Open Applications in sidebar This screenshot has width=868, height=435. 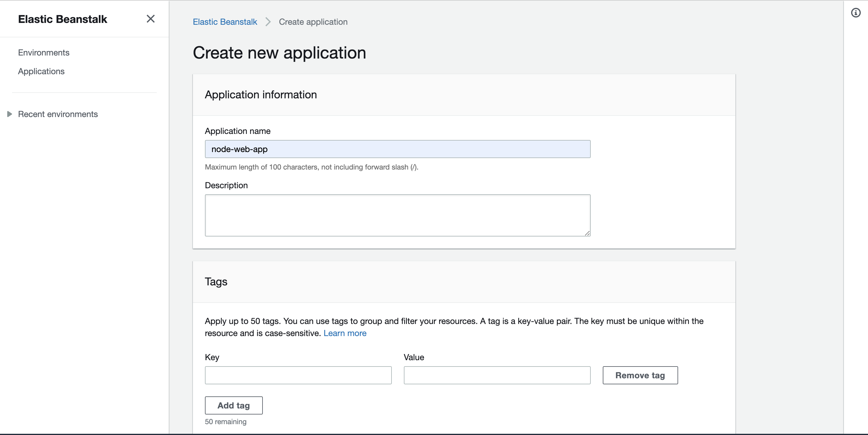click(x=41, y=71)
